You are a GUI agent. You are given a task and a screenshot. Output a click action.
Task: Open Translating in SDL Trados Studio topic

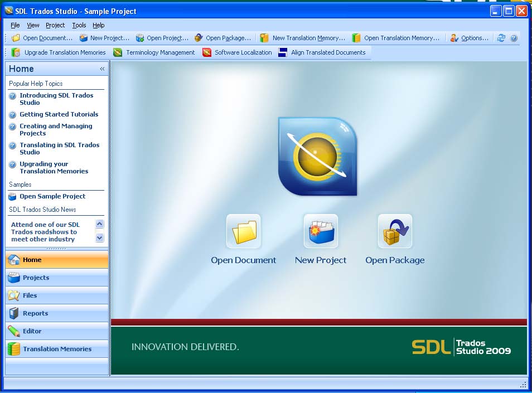59,148
